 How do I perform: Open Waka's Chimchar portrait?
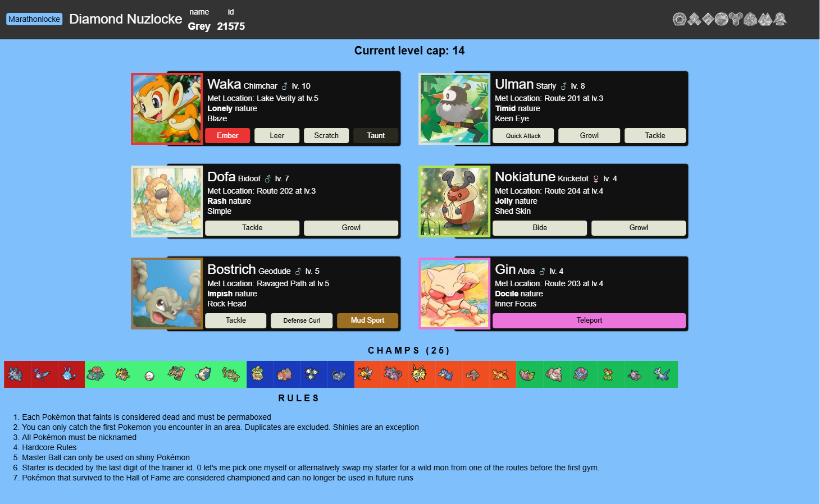167,109
